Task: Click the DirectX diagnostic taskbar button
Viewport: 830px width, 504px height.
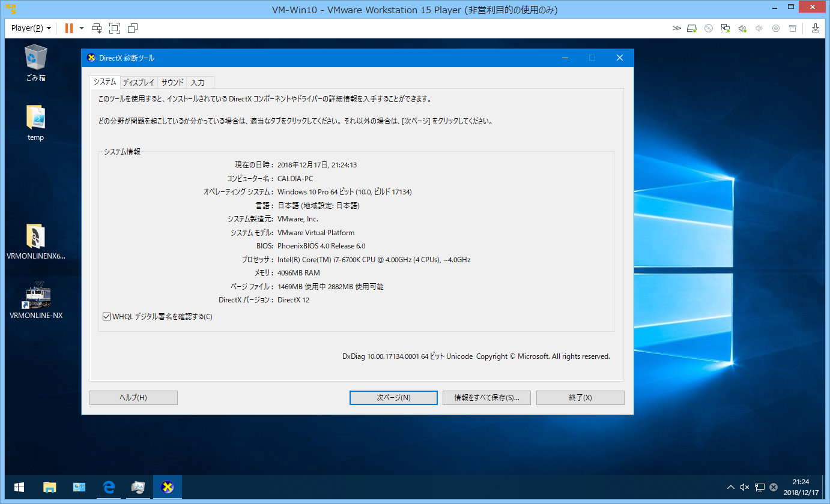Action: (168, 487)
